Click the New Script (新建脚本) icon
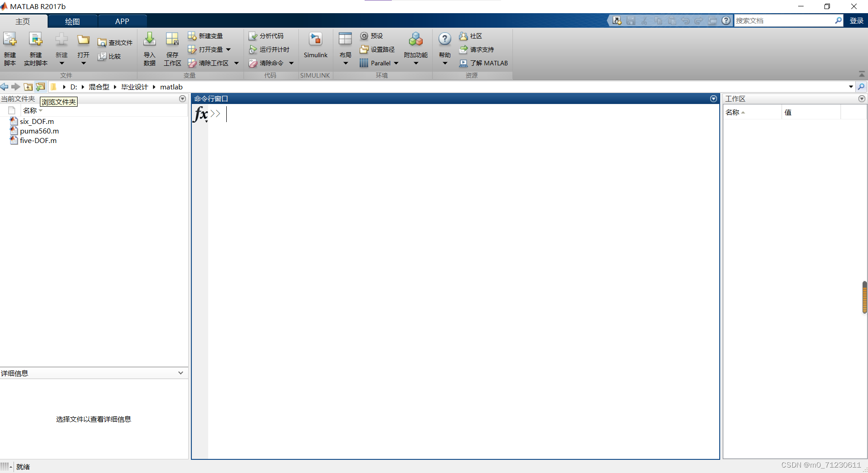The width and height of the screenshot is (868, 473). coord(10,40)
